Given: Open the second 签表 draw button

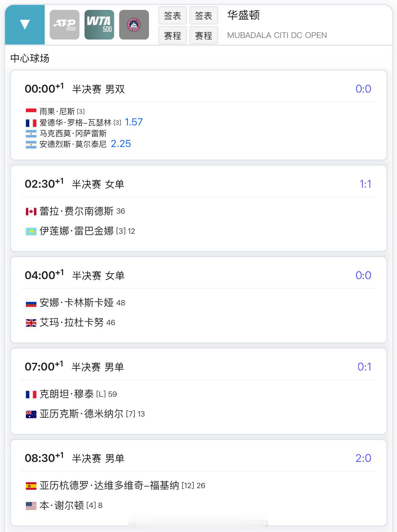Looking at the screenshot, I should pyautogui.click(x=204, y=15).
